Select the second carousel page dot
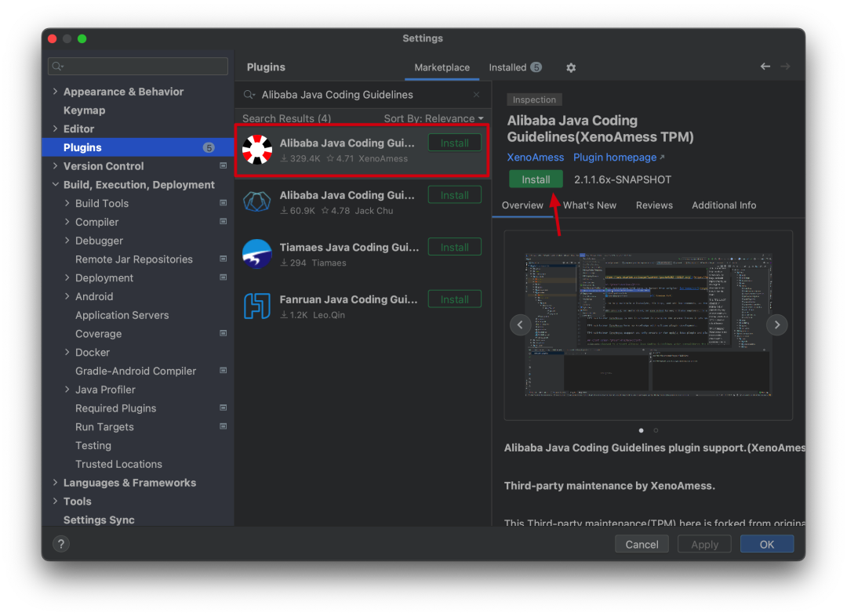847x616 pixels. (656, 430)
